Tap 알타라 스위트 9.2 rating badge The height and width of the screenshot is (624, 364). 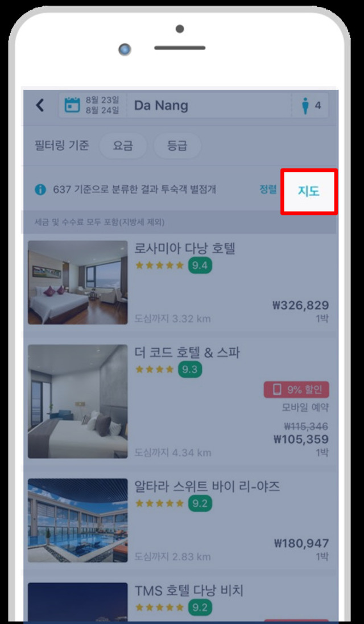[200, 504]
